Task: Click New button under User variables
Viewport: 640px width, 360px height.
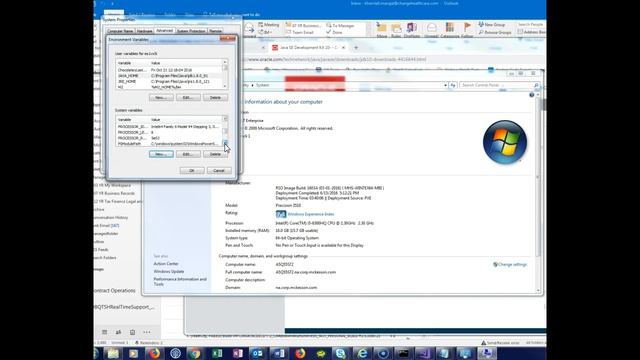Action: pyautogui.click(x=161, y=98)
